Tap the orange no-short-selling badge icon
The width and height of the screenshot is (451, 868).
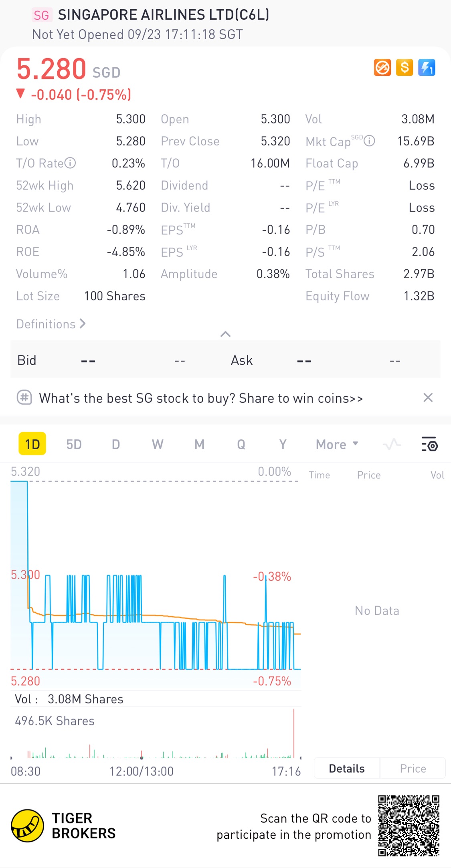(382, 67)
